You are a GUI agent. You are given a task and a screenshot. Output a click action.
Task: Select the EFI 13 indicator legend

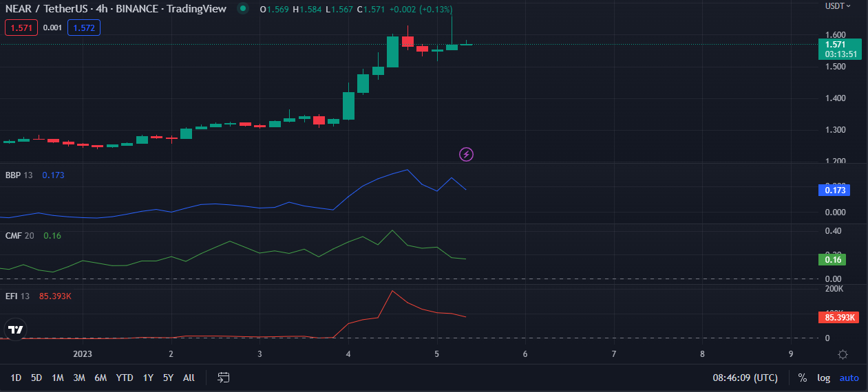pyautogui.click(x=17, y=296)
